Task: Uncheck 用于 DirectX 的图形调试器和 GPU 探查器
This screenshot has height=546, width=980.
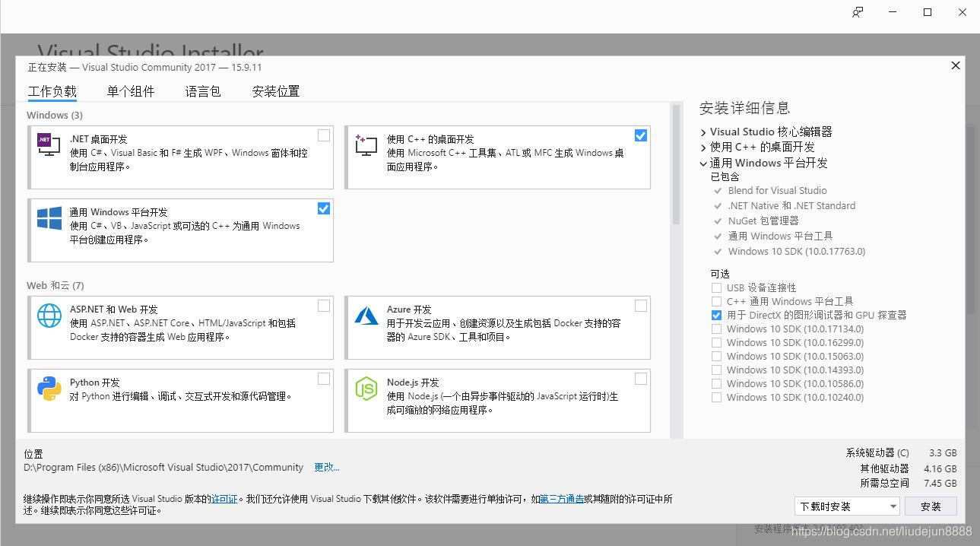Action: point(716,315)
